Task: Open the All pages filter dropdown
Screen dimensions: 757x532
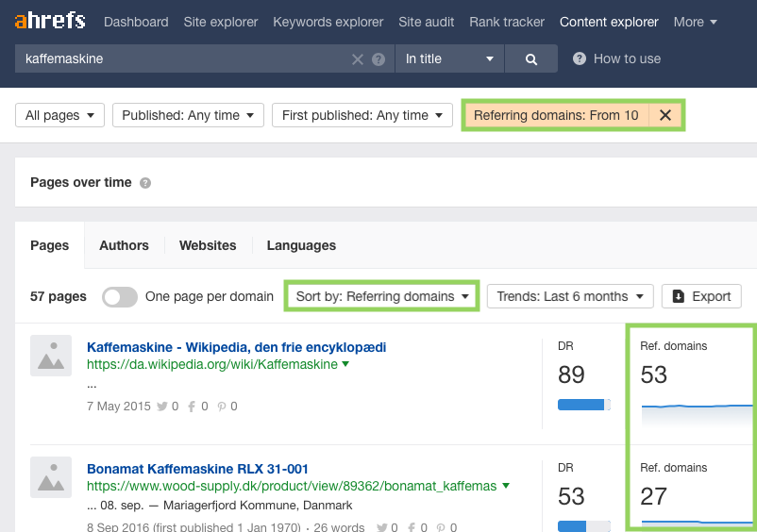Action: point(59,115)
